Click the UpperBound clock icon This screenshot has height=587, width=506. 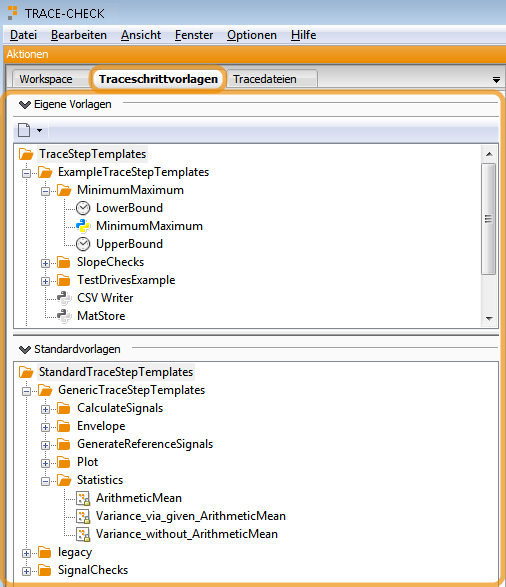[83, 244]
